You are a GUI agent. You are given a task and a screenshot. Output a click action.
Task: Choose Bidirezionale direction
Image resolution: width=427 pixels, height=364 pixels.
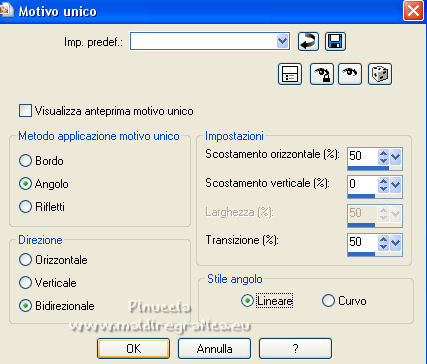pos(25,306)
